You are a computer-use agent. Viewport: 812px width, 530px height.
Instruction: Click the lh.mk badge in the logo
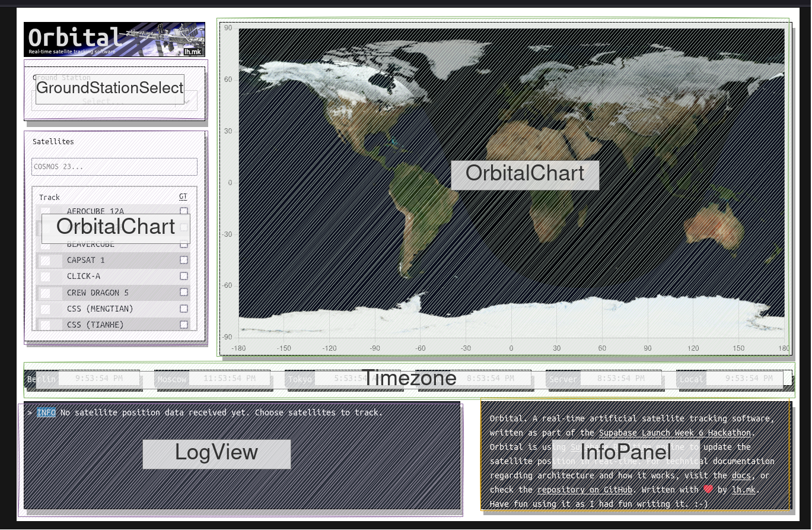pos(193,52)
